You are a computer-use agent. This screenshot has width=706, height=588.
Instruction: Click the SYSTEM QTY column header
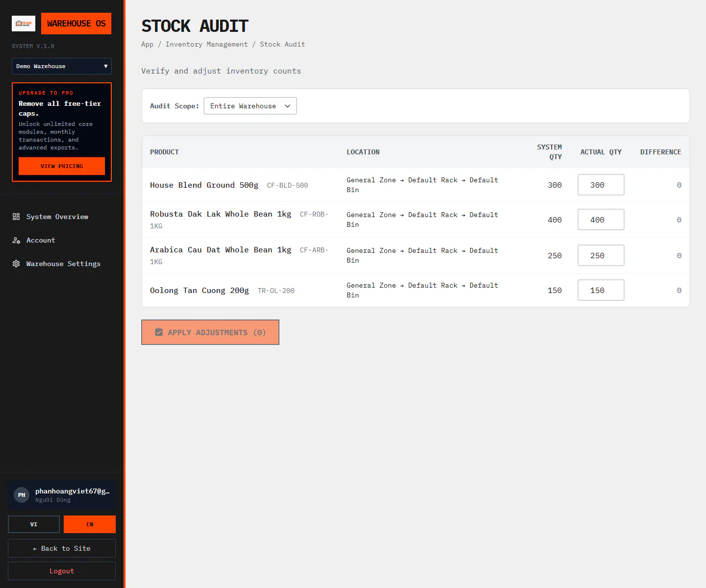click(x=550, y=152)
